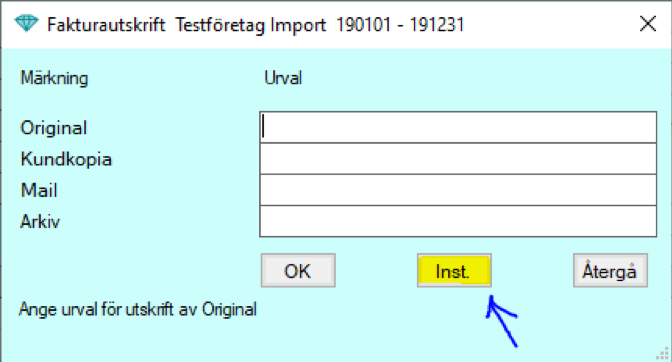Click the resize grip in the window corner
Image resolution: width=672 pixels, height=362 pixels.
pyautogui.click(x=663, y=353)
